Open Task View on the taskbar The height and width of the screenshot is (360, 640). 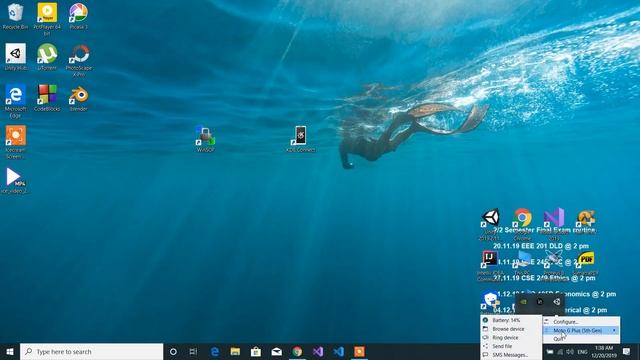coord(193,351)
